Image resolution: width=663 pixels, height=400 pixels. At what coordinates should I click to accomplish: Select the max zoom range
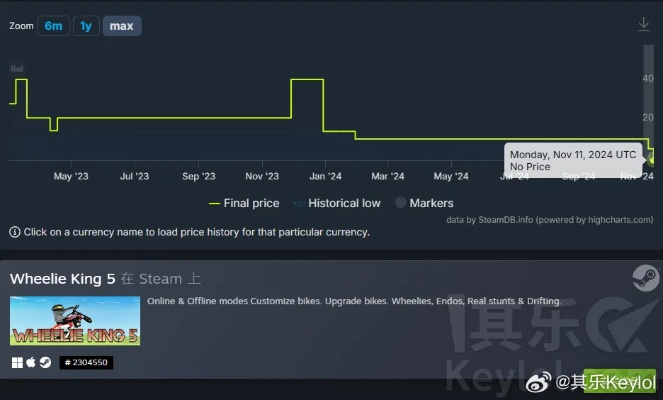tap(122, 26)
